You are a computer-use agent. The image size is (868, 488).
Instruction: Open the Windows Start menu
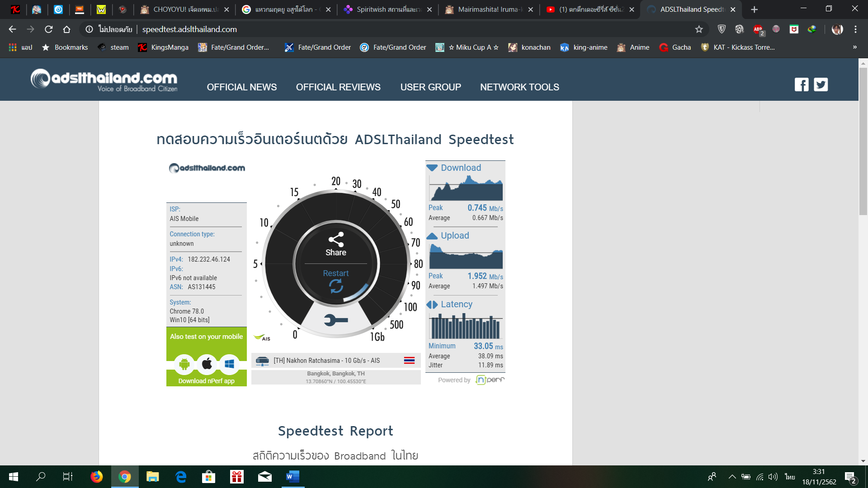coord(14,477)
